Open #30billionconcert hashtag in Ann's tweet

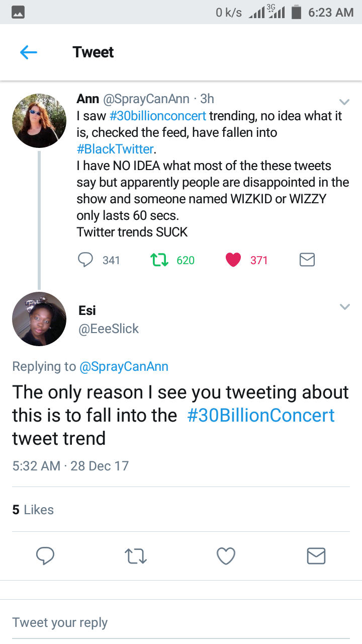(x=158, y=116)
